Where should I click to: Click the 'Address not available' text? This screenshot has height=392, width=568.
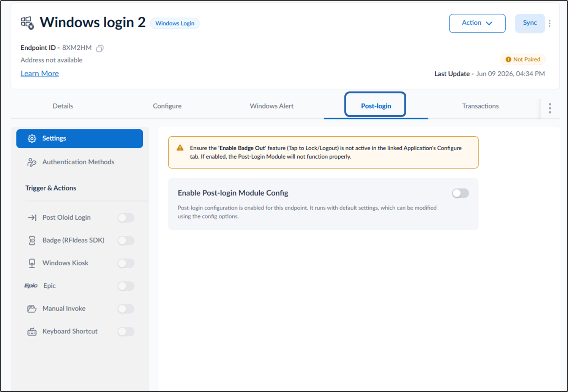click(52, 60)
